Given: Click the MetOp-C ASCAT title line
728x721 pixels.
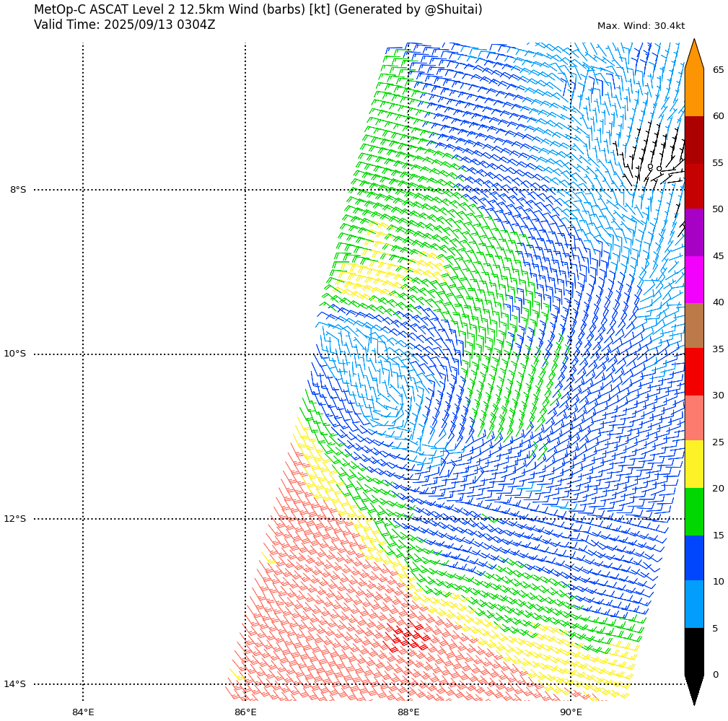Looking at the screenshot, I should click(x=258, y=9).
